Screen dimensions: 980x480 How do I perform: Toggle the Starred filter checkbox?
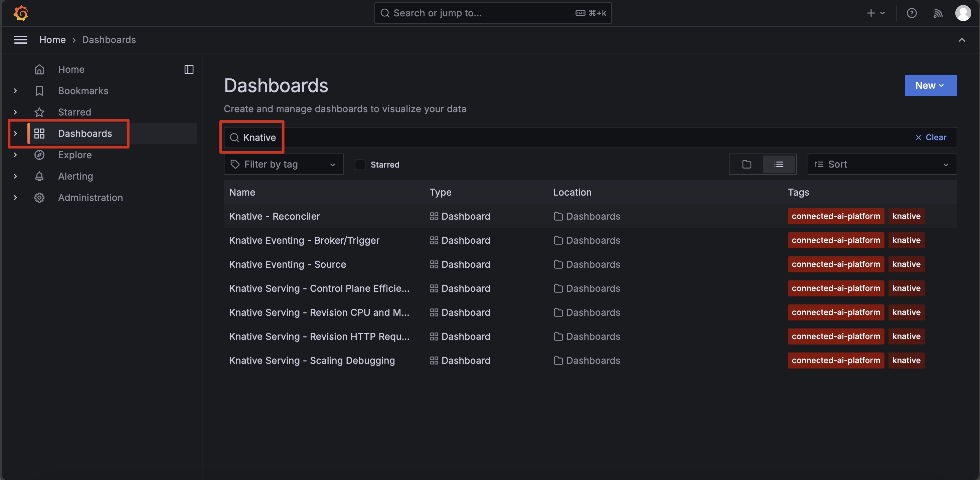click(x=360, y=165)
